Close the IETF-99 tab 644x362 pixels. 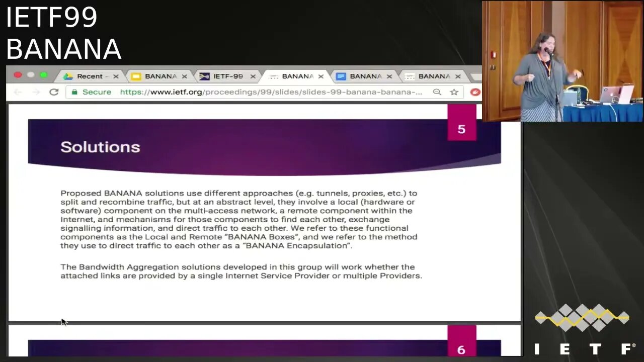(253, 76)
